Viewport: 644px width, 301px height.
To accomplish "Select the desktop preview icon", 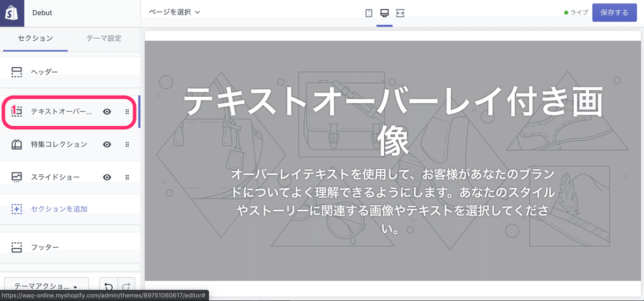I will pos(384,13).
